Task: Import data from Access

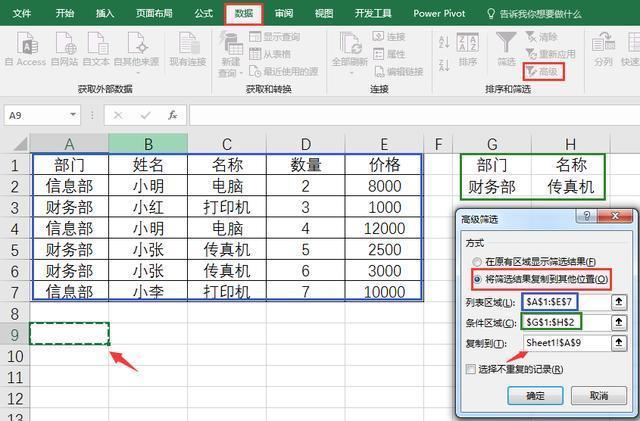Action: [x=26, y=49]
